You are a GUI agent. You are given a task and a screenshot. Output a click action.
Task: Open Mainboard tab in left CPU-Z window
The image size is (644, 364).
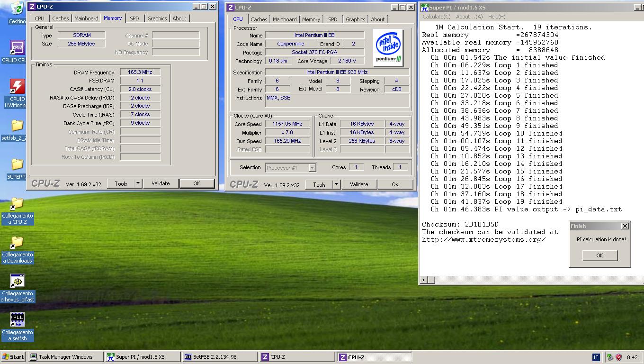pyautogui.click(x=86, y=18)
